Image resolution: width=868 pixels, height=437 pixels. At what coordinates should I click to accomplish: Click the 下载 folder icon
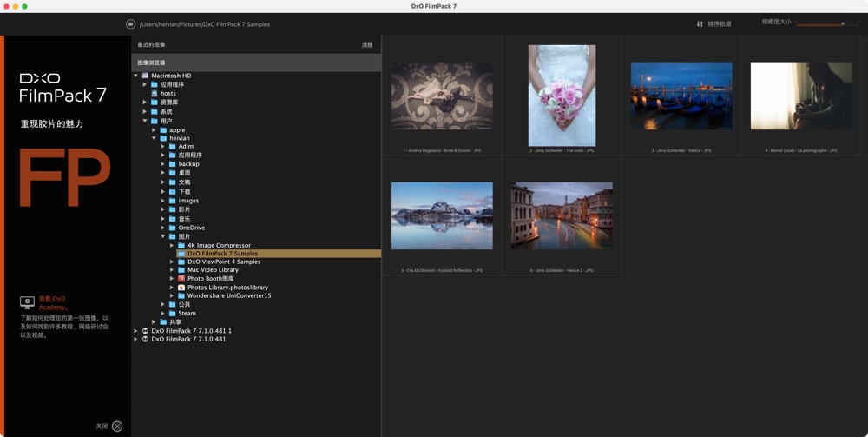click(x=172, y=191)
